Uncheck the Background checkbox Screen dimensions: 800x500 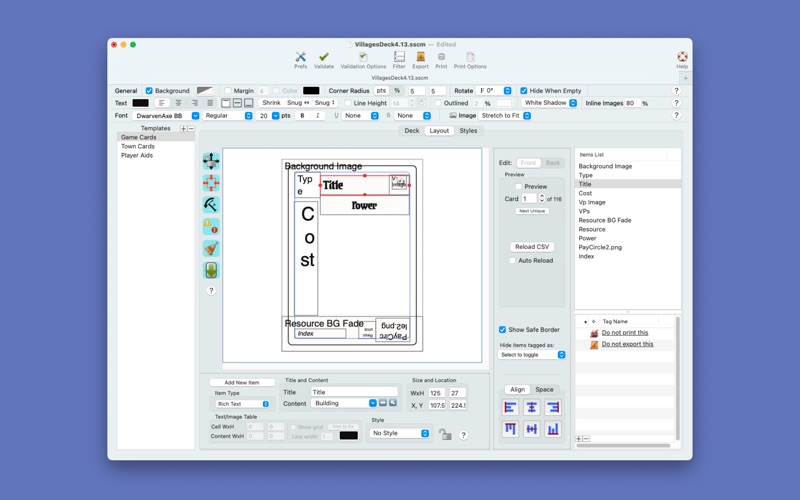150,91
